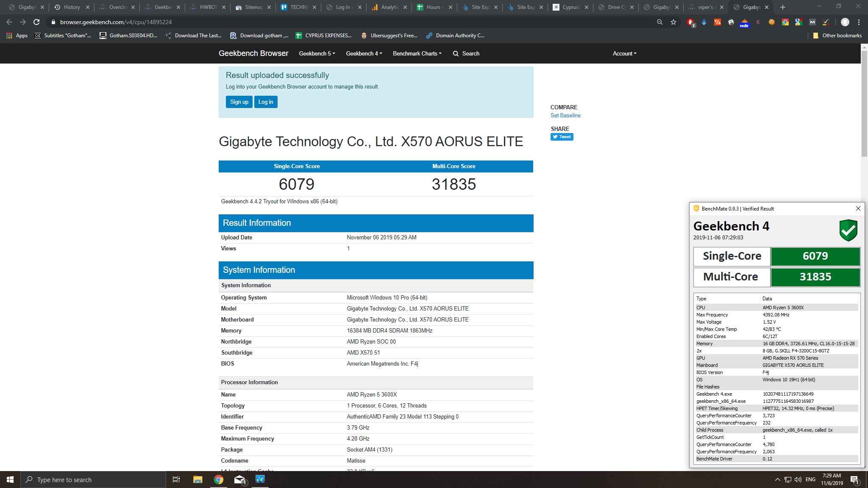868x488 pixels.
Task: Click the Set Baseline link
Action: click(565, 115)
